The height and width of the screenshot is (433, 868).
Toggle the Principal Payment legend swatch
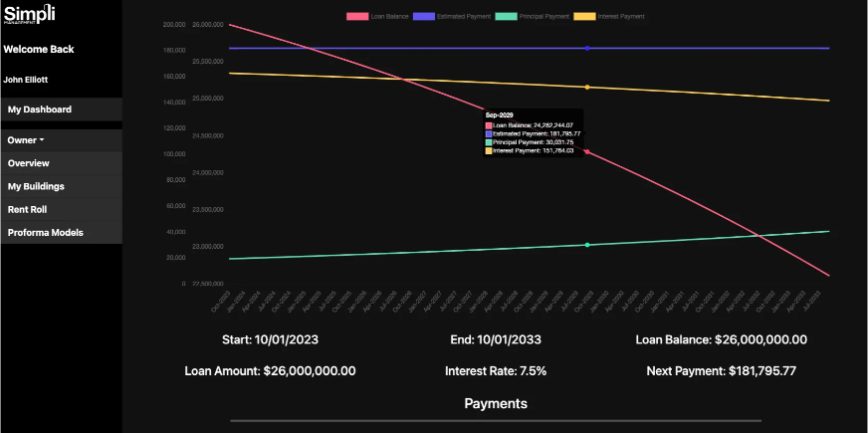click(x=507, y=17)
